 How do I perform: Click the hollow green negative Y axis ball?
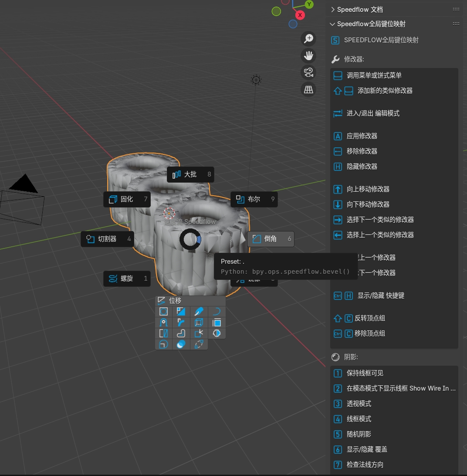click(276, 11)
